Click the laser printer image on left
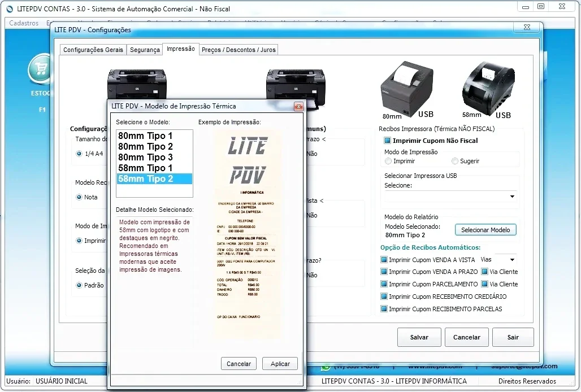The image size is (581, 392). click(x=137, y=84)
